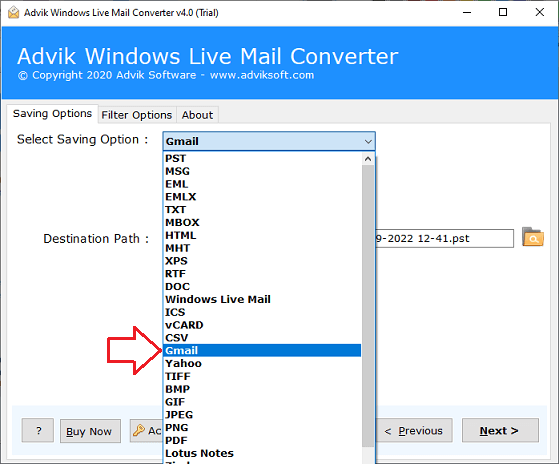The image size is (559, 464).
Task: Pick the PDF option
Action: pyautogui.click(x=262, y=440)
